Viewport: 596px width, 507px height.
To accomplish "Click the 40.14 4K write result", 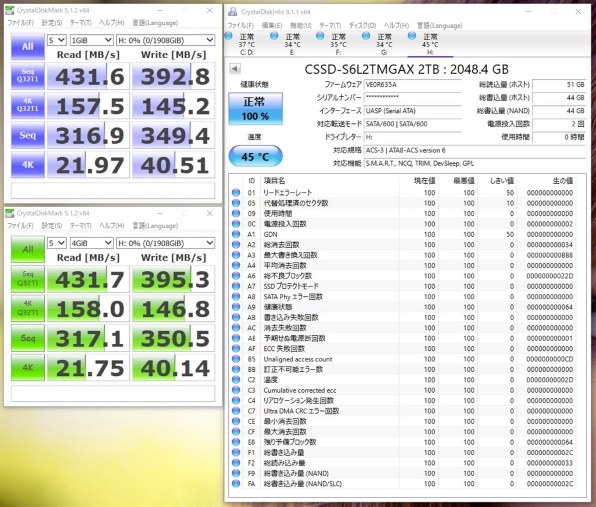I will [173, 368].
